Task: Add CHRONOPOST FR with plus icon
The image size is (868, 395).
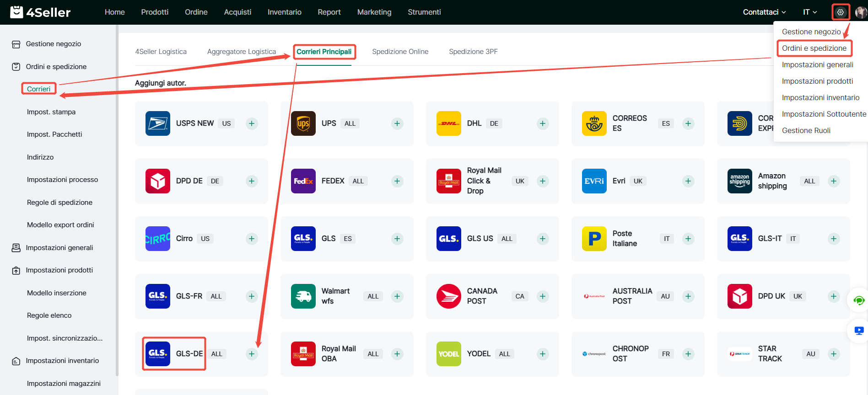Action: pos(688,354)
